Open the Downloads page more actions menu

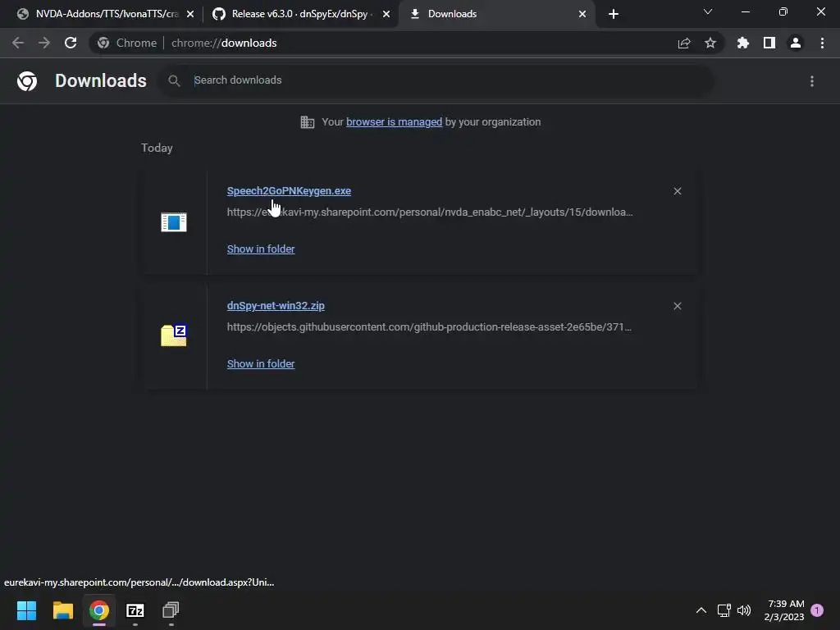pyautogui.click(x=812, y=81)
